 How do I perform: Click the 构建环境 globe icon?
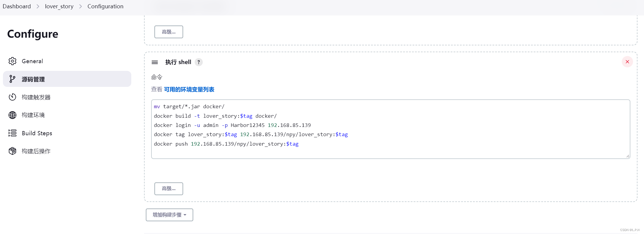pyautogui.click(x=12, y=115)
